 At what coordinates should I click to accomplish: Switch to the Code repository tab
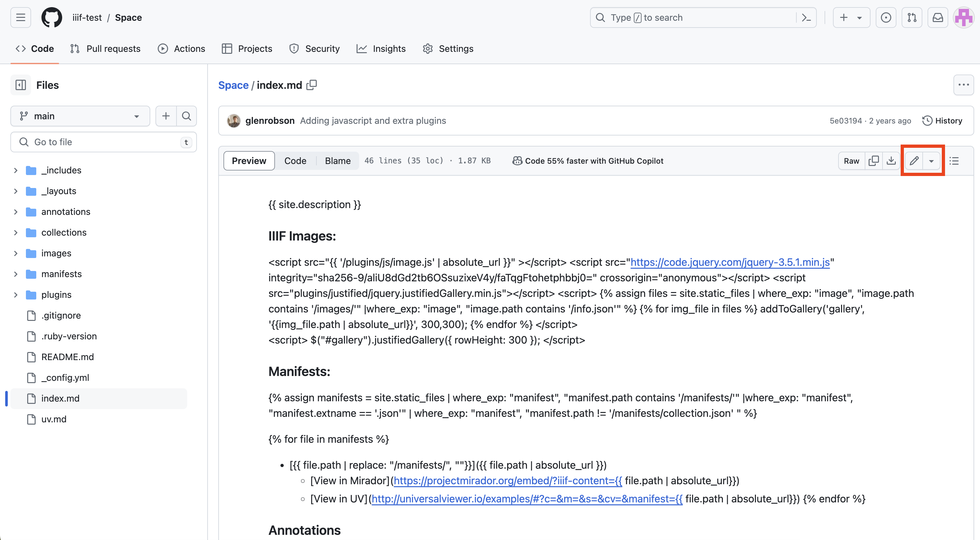click(x=35, y=48)
